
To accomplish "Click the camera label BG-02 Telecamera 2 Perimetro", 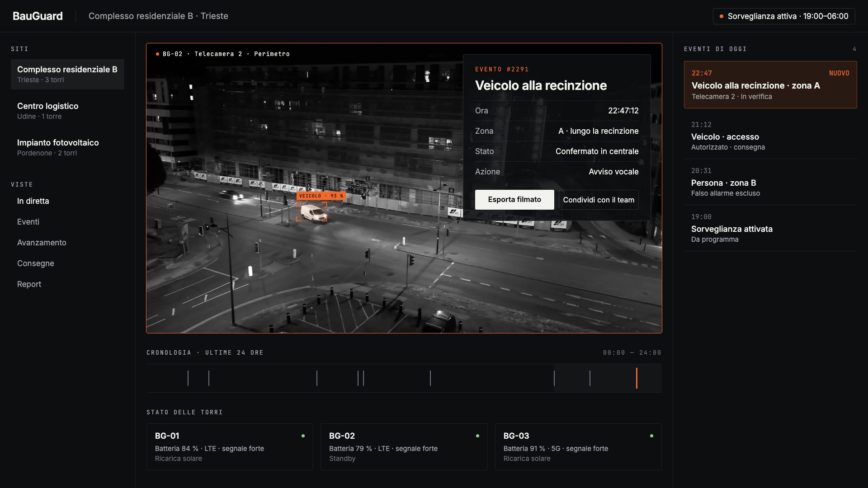I will (226, 54).
